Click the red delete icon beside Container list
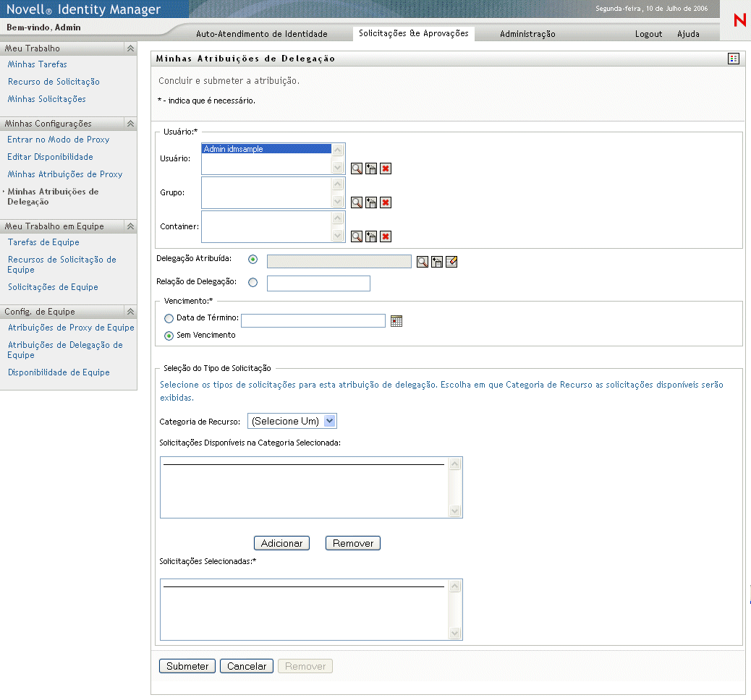This screenshot has height=700, width=751. [x=386, y=236]
